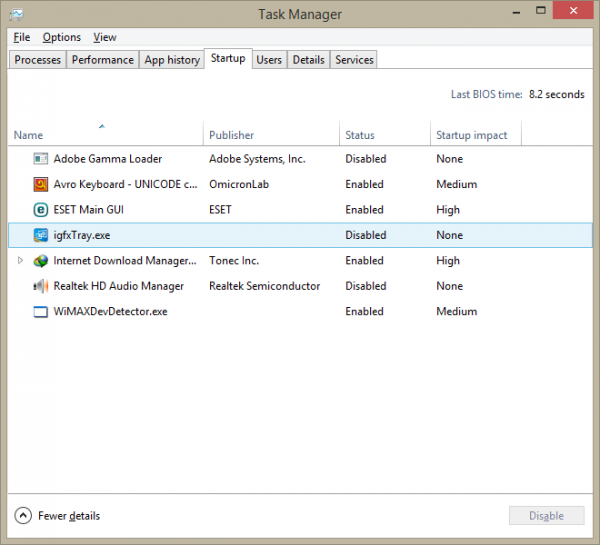Select igfxTray.exe name text
This screenshot has width=600, height=545.
pyautogui.click(x=82, y=235)
